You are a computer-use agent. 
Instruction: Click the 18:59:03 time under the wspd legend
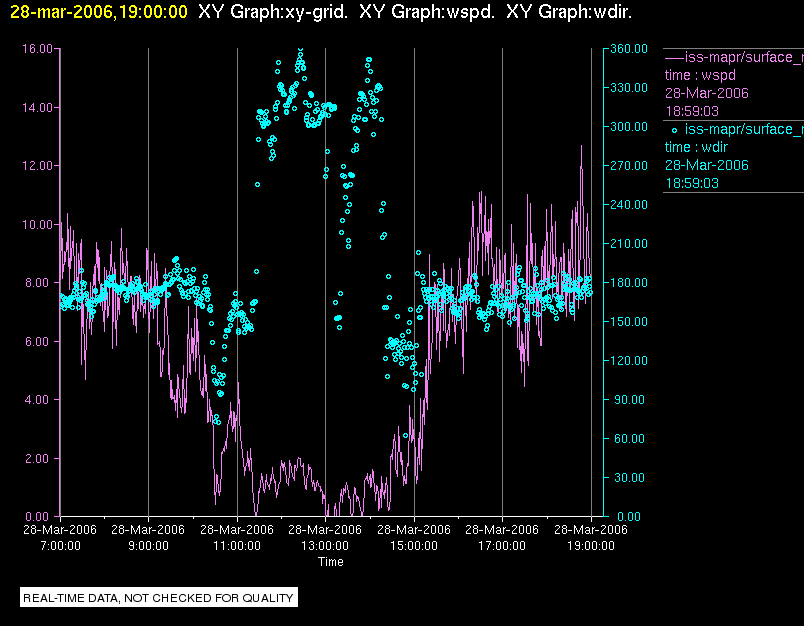tap(692, 111)
